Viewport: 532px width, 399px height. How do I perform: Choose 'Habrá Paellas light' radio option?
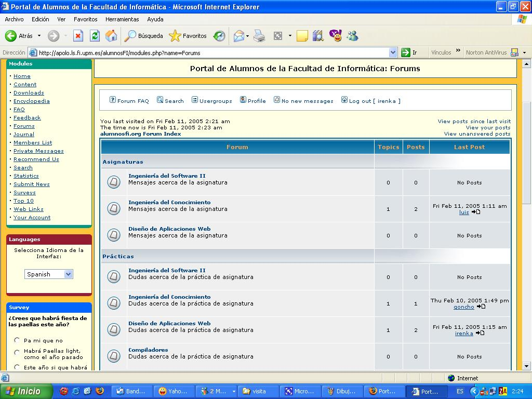point(17,352)
